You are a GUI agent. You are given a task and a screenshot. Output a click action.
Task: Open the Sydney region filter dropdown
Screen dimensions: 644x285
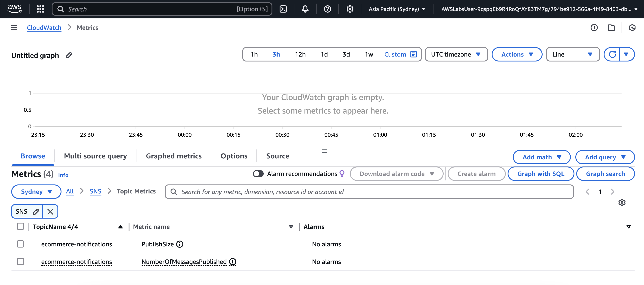coord(36,191)
